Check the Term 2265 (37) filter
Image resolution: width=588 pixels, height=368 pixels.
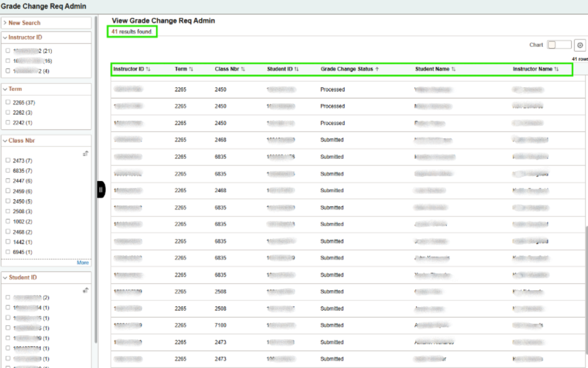7,102
